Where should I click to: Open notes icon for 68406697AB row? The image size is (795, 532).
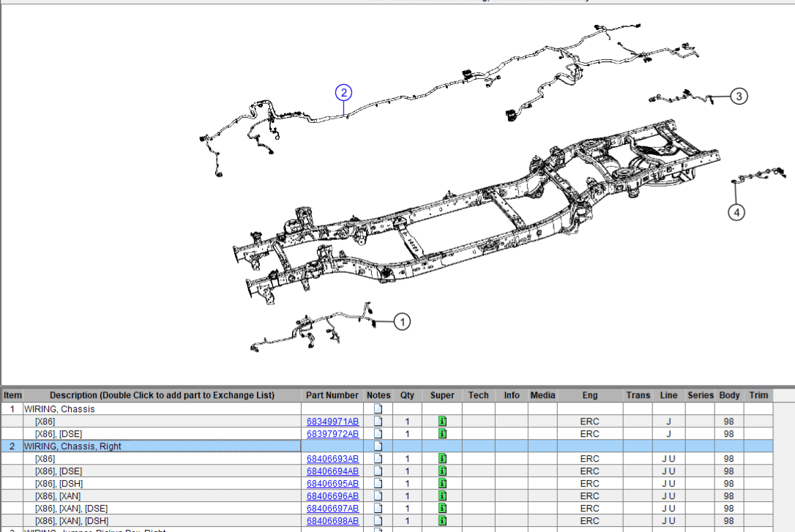coord(378,508)
